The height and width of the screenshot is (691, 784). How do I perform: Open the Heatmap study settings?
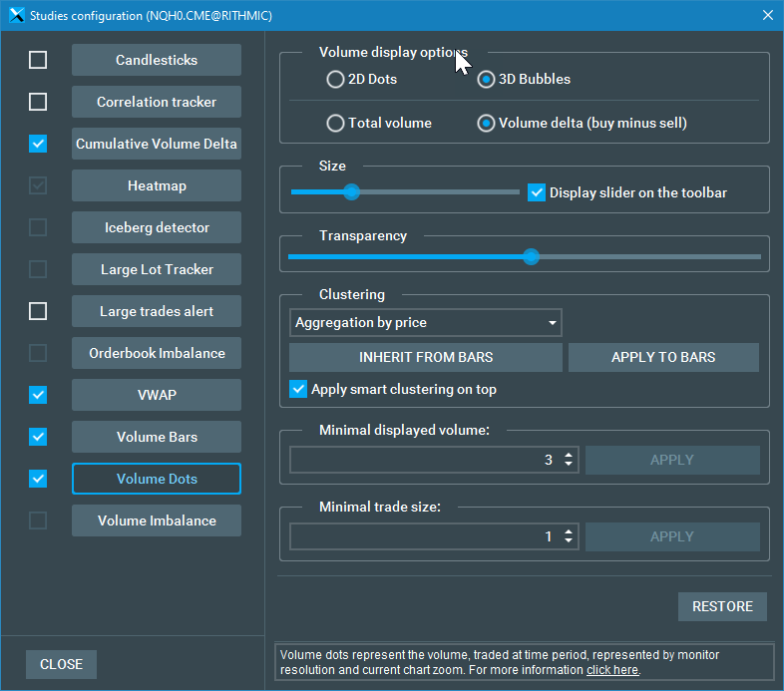point(157,185)
